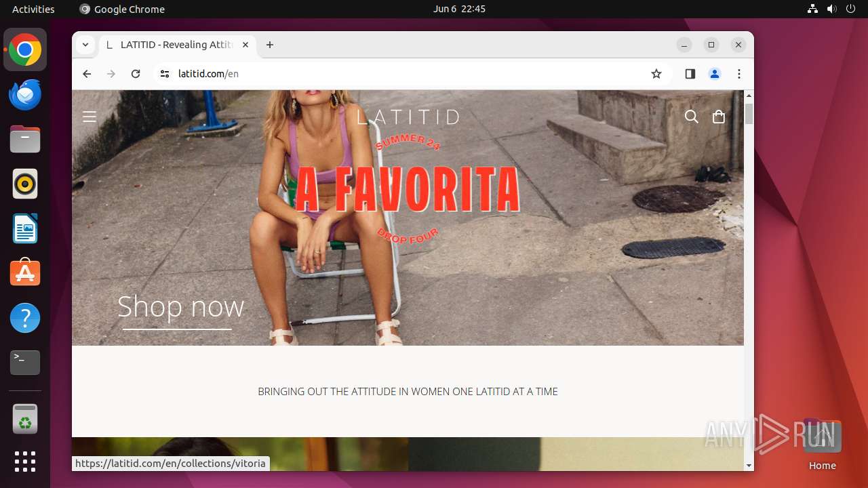Close the LATITID tab

pyautogui.click(x=245, y=45)
